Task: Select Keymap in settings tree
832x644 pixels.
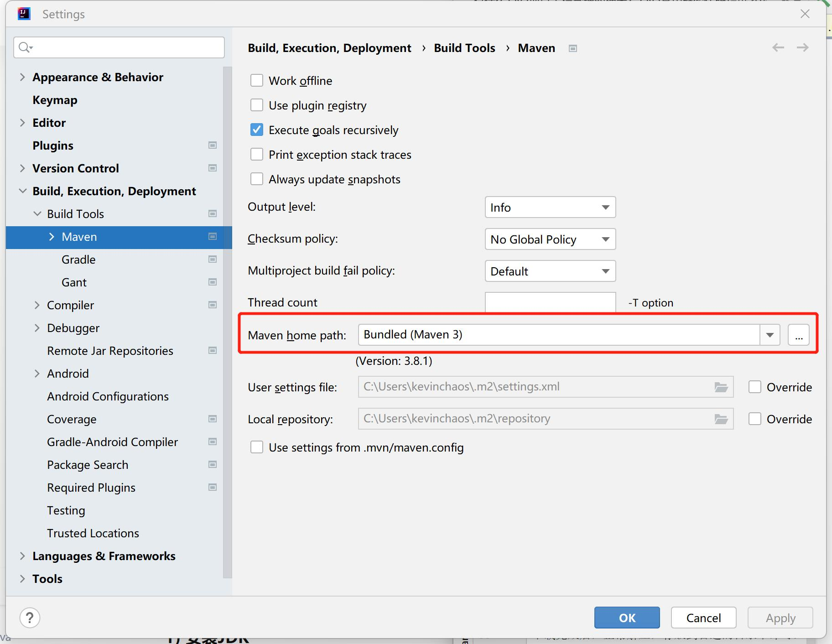Action: click(x=55, y=100)
